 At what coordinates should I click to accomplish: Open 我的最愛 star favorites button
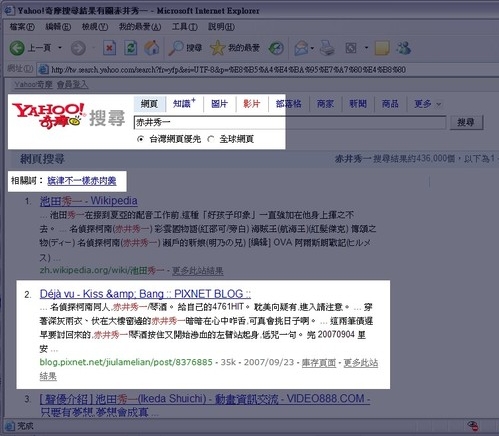[x=235, y=48]
